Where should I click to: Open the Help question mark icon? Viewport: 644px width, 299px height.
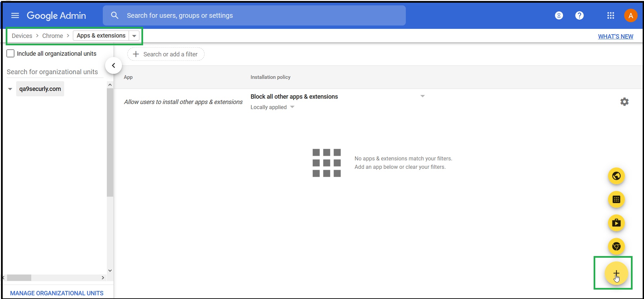579,15
